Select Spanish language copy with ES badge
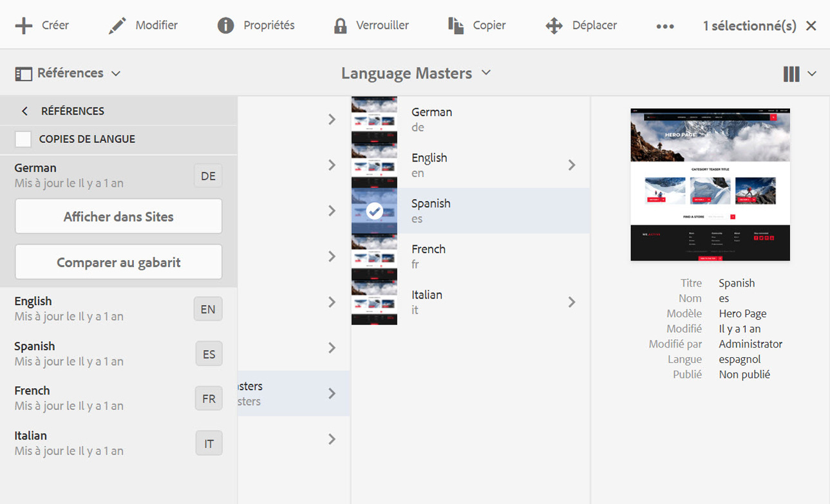This screenshot has height=504, width=830. [x=118, y=354]
